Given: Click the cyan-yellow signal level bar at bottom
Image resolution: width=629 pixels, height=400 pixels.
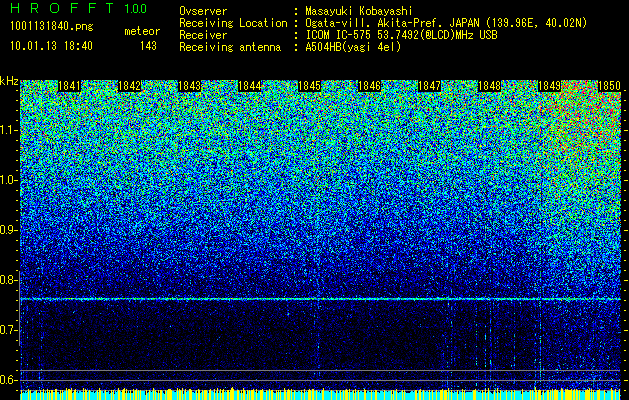Looking at the screenshot, I should pyautogui.click(x=321, y=394).
